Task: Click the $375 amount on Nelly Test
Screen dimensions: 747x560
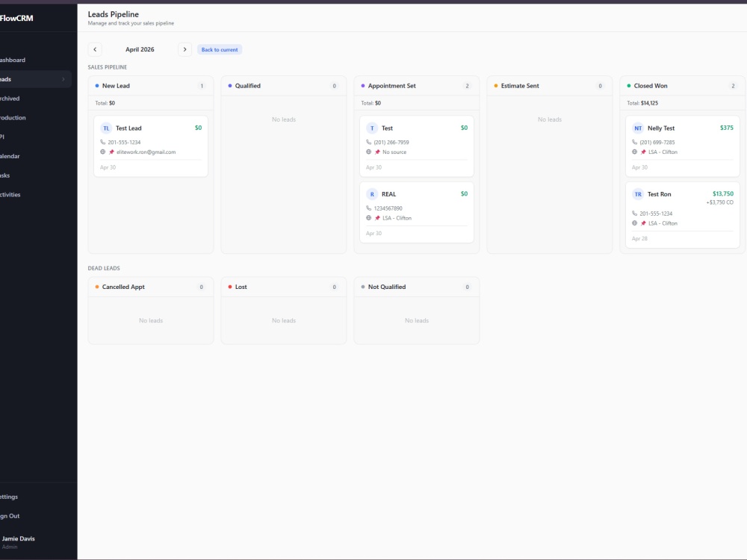Action: [x=727, y=128]
